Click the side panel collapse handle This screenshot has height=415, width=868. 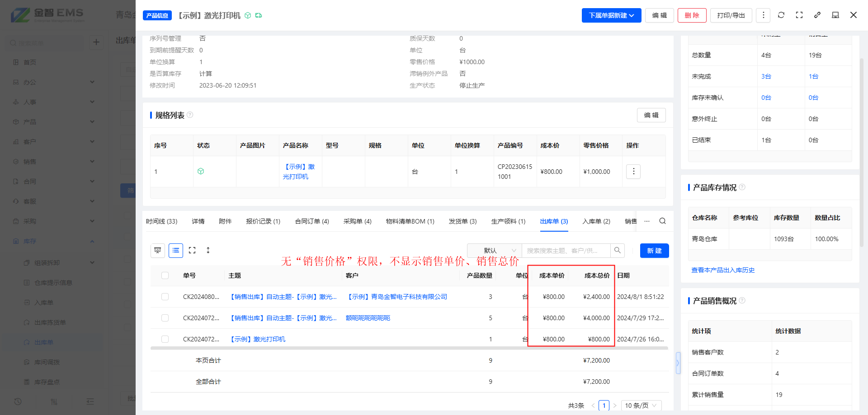coord(678,363)
